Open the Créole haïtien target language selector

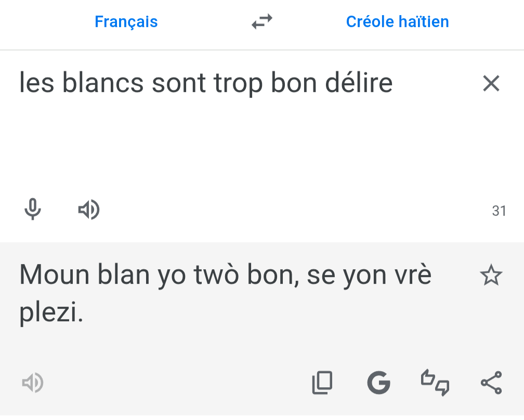coord(397,22)
